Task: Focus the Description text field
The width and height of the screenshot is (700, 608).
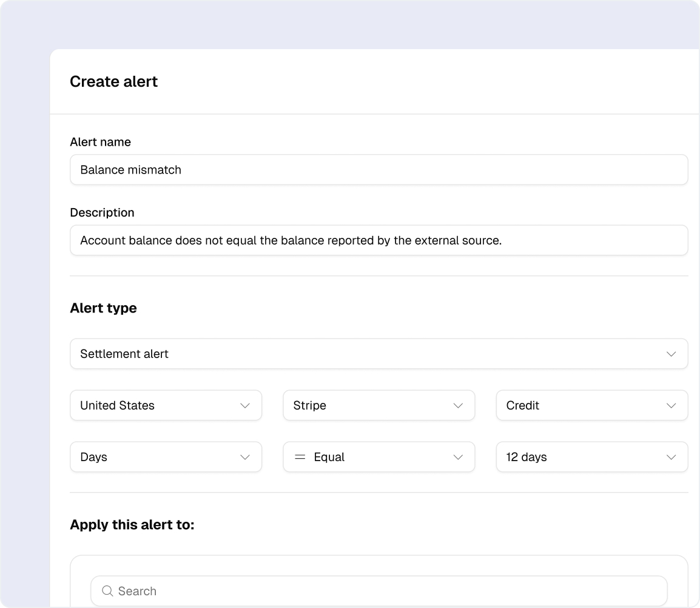Action: point(379,240)
